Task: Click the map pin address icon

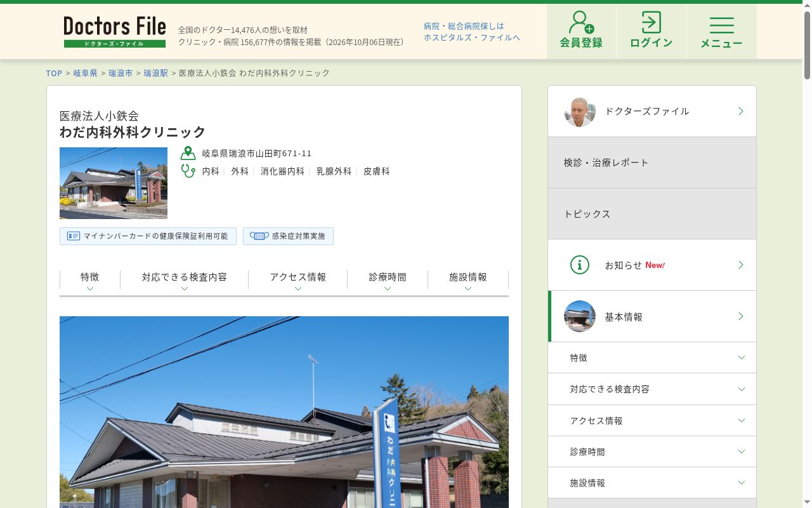Action: point(188,153)
